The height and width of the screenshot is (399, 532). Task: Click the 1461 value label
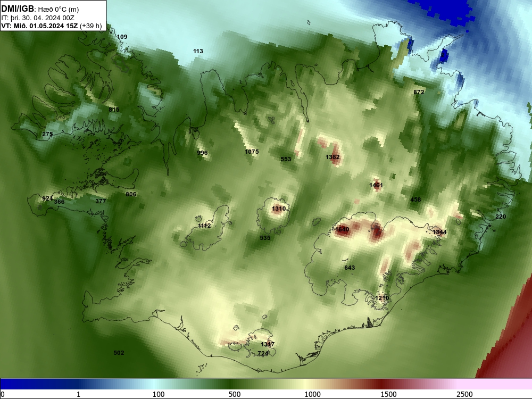coord(376,185)
